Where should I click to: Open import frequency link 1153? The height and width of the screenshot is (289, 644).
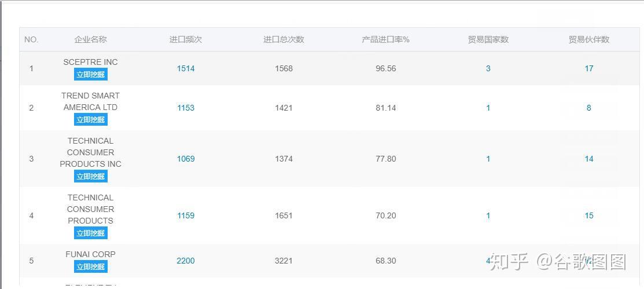pyautogui.click(x=186, y=108)
